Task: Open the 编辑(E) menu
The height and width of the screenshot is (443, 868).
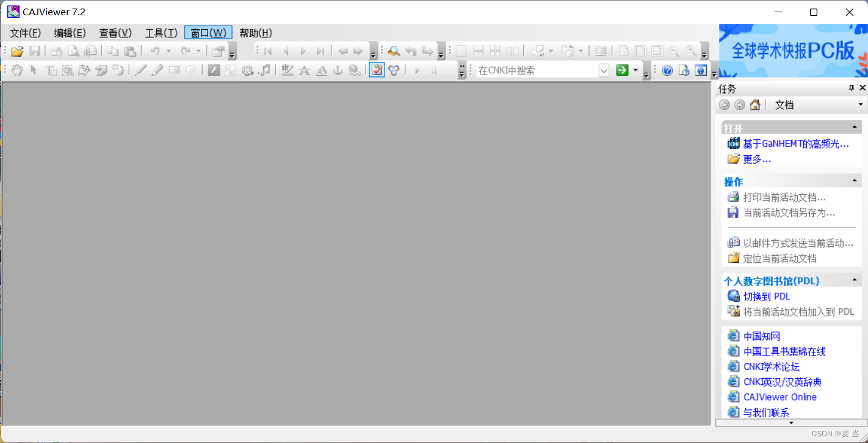Action: click(x=70, y=32)
